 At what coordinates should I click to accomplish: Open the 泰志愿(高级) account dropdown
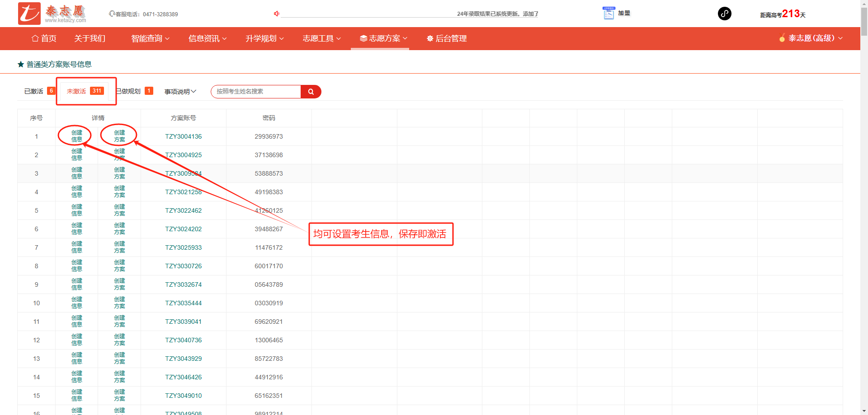click(x=811, y=38)
